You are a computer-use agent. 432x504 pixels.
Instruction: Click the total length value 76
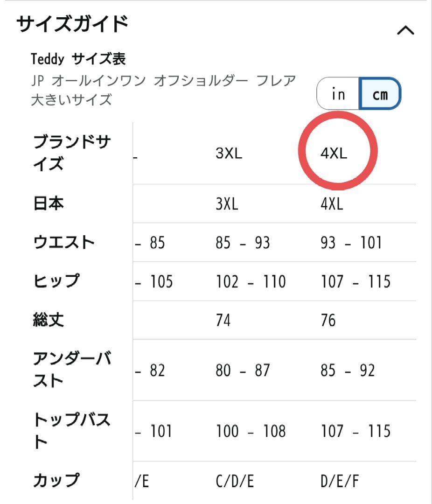(x=328, y=320)
